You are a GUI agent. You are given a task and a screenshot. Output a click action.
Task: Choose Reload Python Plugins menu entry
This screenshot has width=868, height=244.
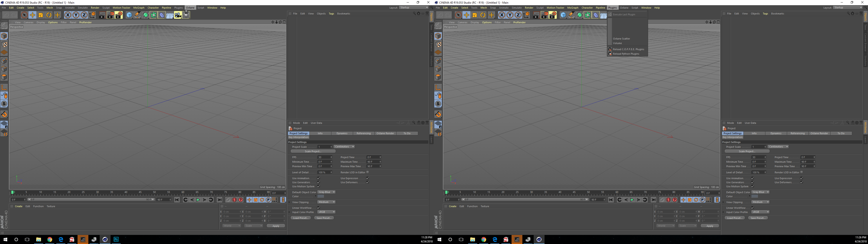(x=626, y=54)
